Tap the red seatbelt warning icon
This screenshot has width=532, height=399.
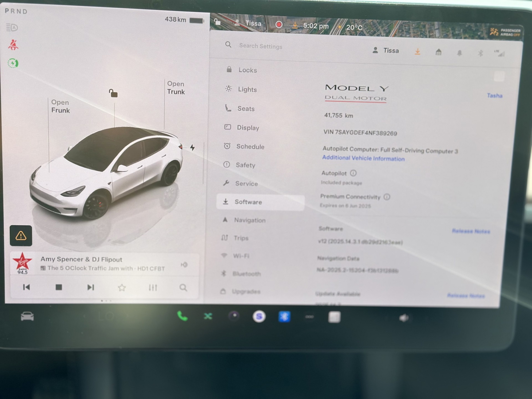tap(13, 45)
